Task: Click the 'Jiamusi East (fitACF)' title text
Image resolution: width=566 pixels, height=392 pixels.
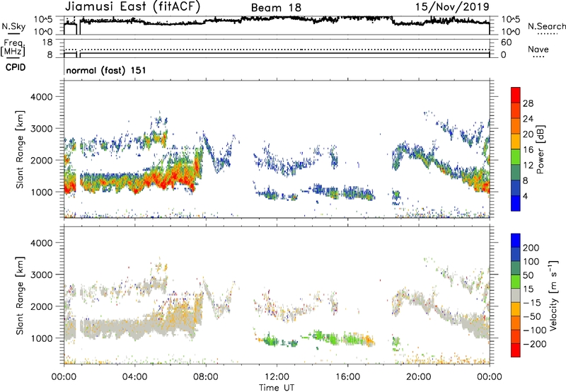Action: coord(132,7)
